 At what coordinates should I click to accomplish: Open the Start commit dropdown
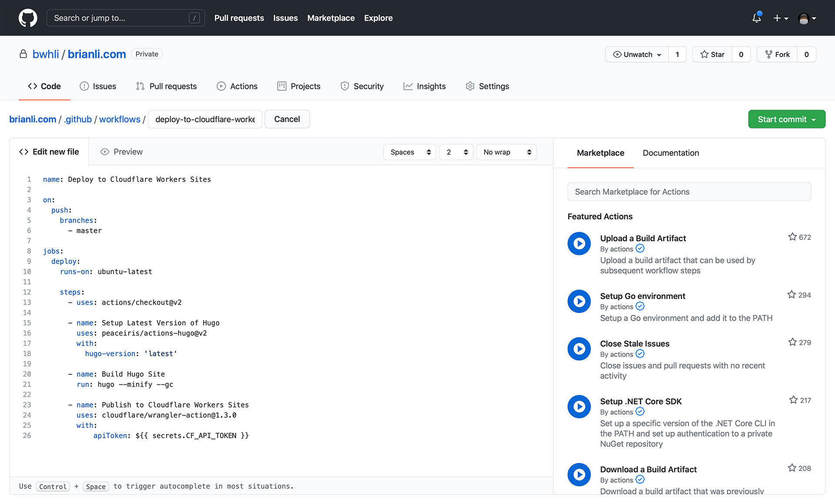[787, 119]
